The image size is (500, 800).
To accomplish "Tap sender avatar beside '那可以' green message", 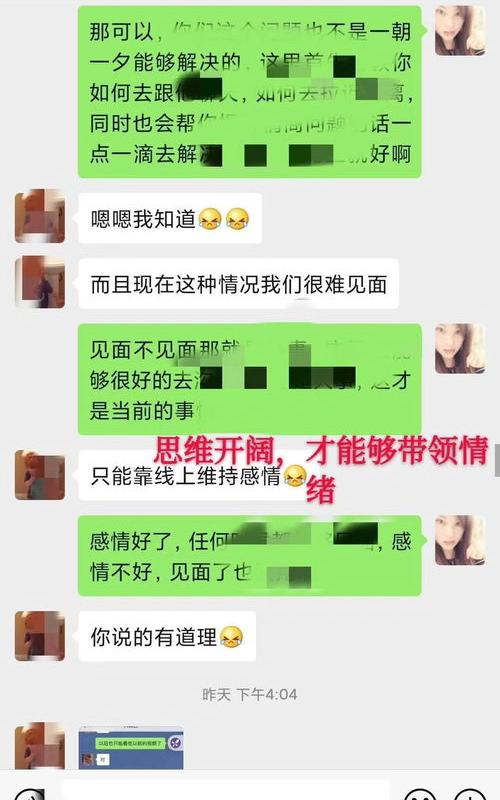I will (x=460, y=30).
